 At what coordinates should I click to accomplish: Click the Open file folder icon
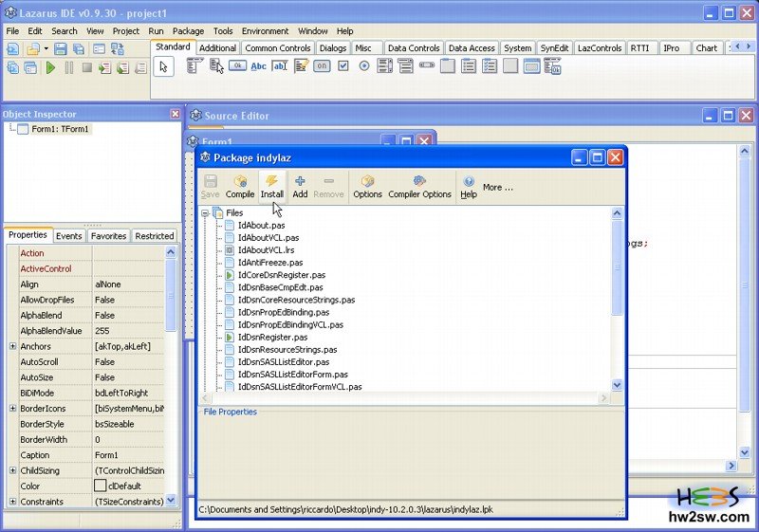point(33,49)
